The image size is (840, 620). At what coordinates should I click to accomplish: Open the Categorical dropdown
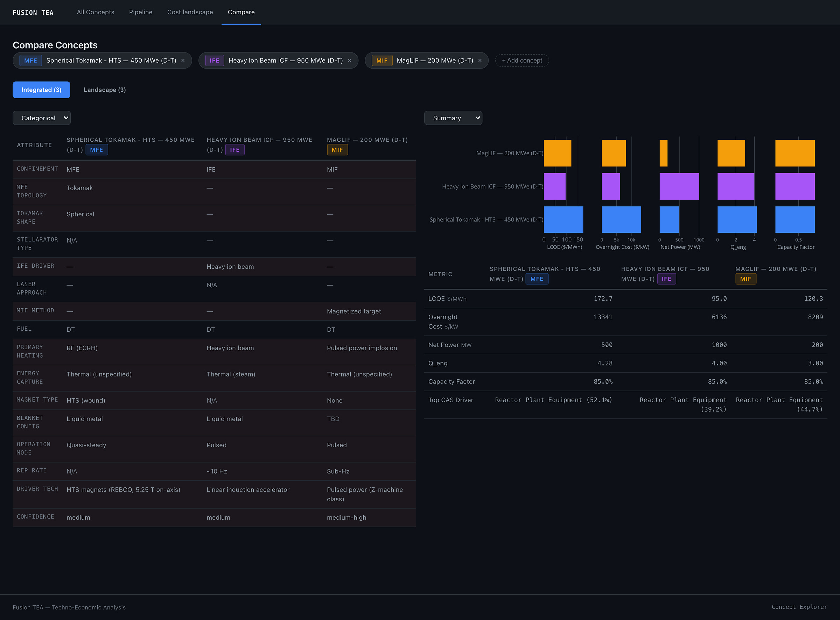tap(42, 118)
